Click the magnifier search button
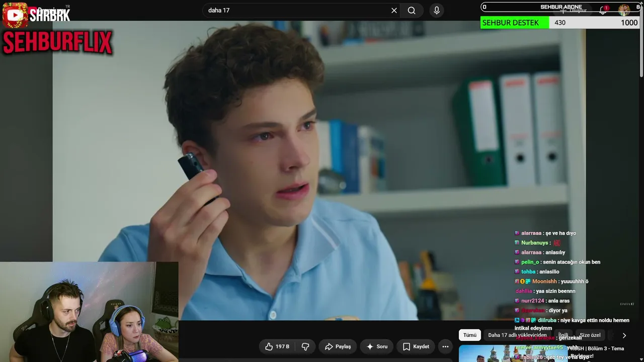The image size is (644, 362). pos(412,11)
